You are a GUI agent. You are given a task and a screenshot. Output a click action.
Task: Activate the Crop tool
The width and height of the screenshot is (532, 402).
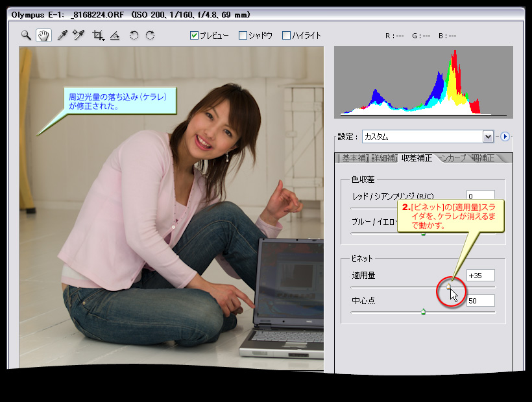(98, 35)
